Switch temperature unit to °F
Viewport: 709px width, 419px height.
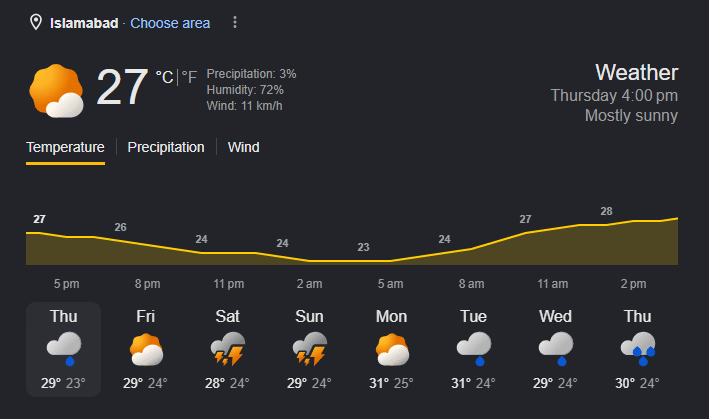(x=189, y=77)
